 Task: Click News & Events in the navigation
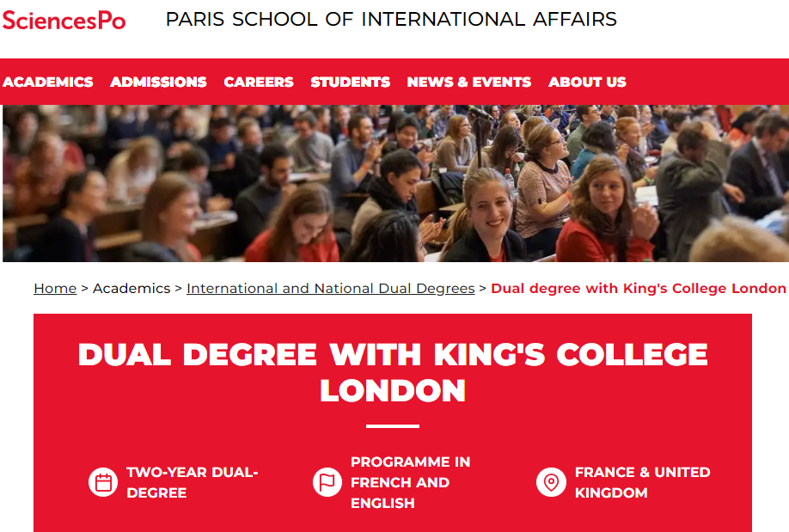468,82
